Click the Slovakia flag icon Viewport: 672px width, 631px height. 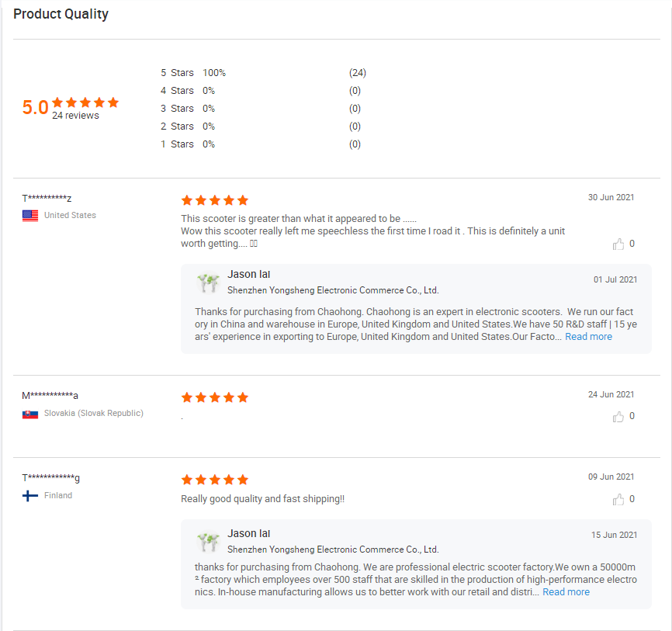[x=30, y=414]
